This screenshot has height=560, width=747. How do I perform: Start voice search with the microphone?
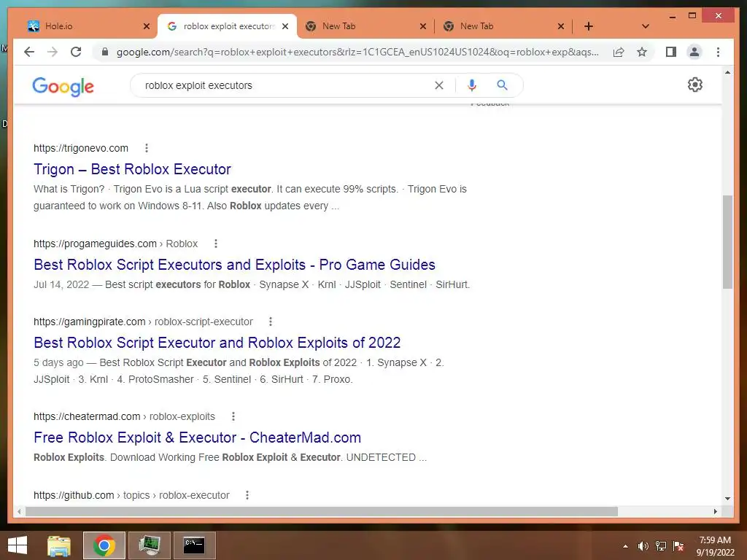(472, 85)
